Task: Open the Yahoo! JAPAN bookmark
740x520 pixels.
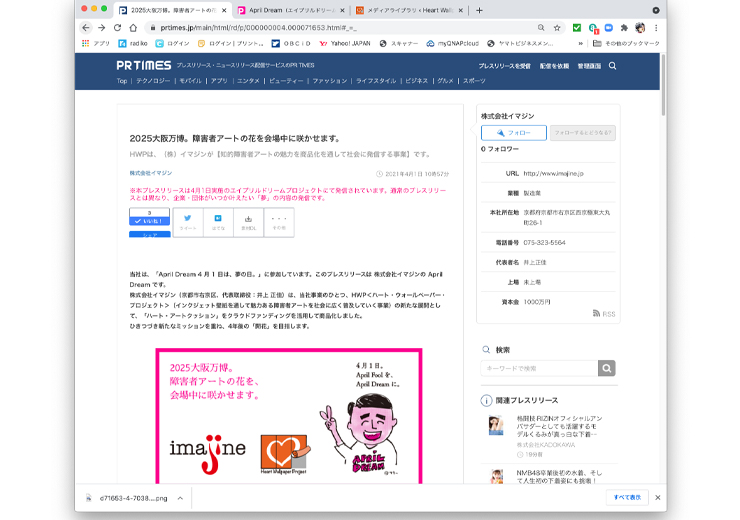Action: click(x=345, y=43)
